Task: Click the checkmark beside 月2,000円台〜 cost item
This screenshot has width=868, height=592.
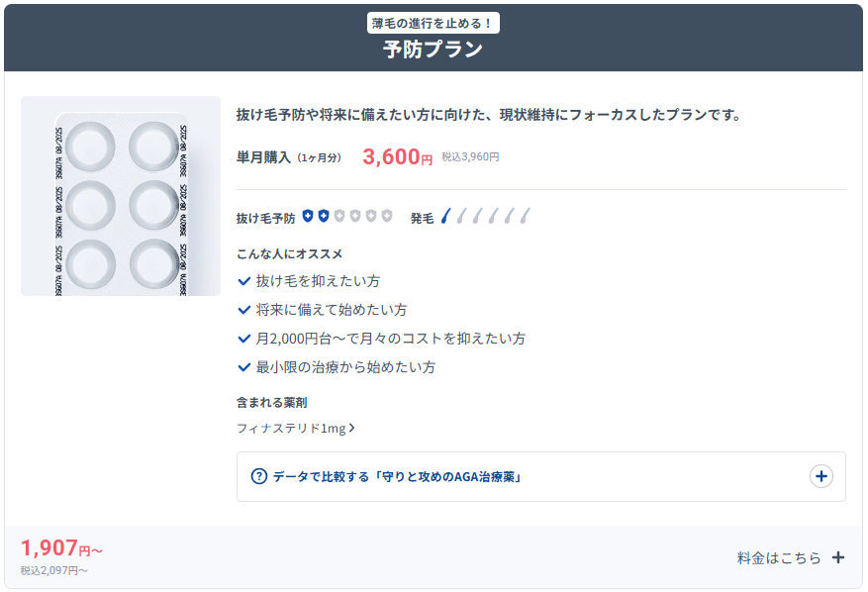Action: pos(244,339)
